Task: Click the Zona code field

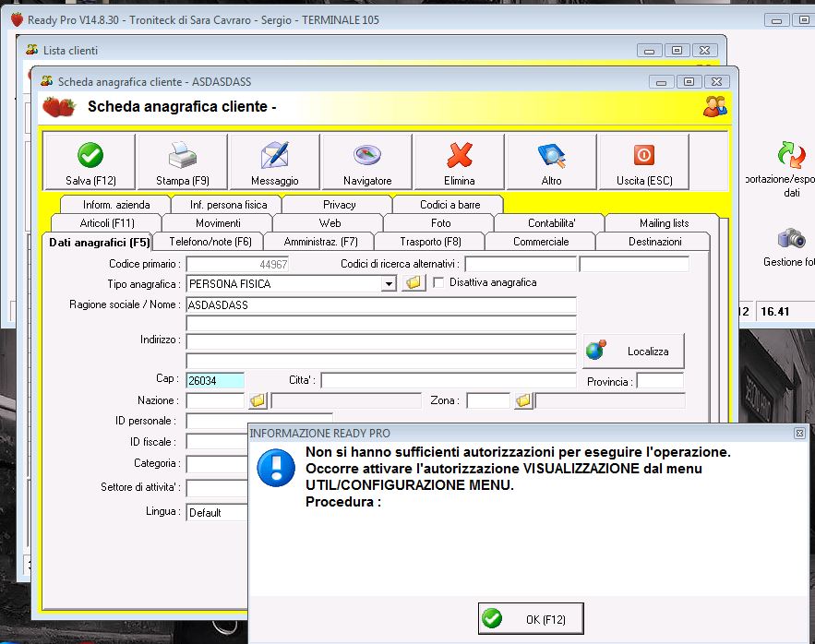Action: click(x=488, y=400)
